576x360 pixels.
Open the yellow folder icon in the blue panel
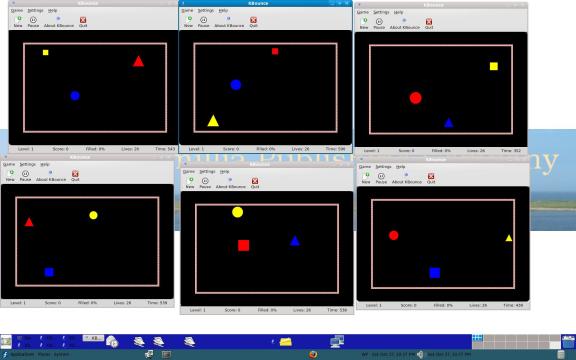click(x=285, y=342)
